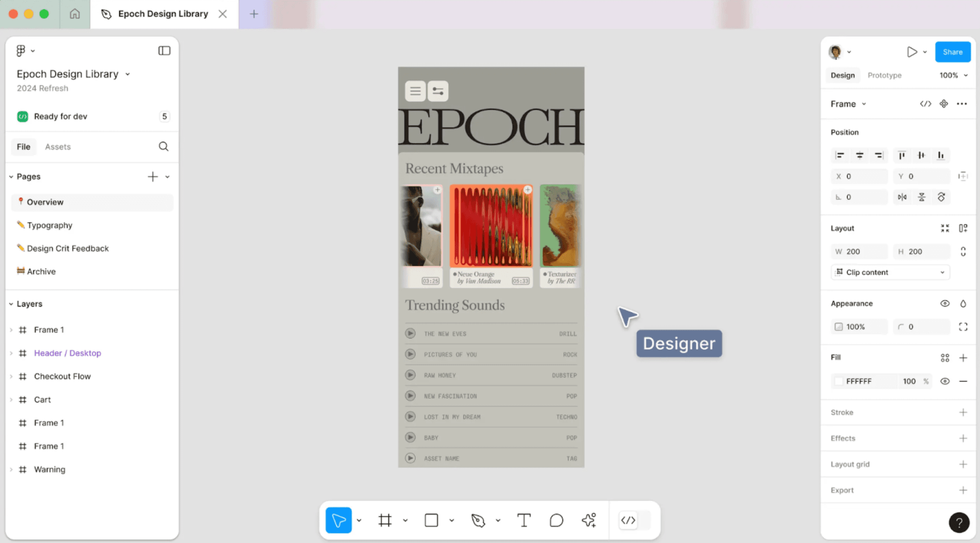Switch to the Assets panel
Screen dimensions: 980x543
58,146
